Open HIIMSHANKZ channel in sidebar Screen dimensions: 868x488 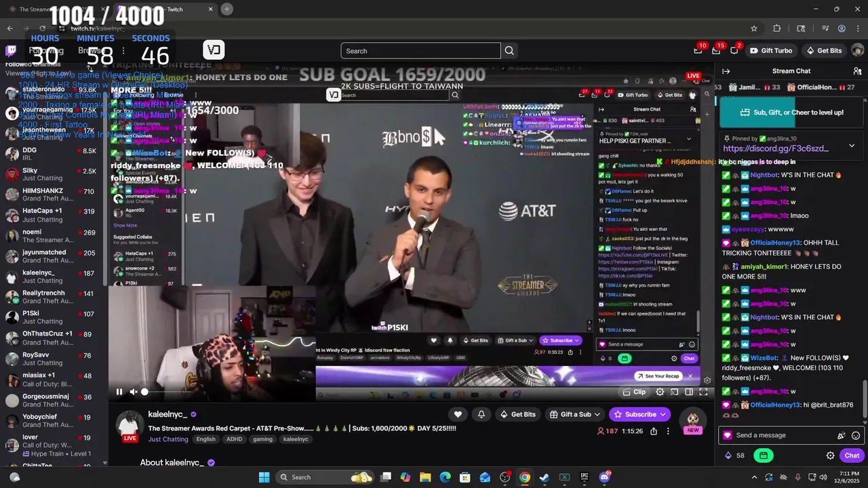click(52, 195)
